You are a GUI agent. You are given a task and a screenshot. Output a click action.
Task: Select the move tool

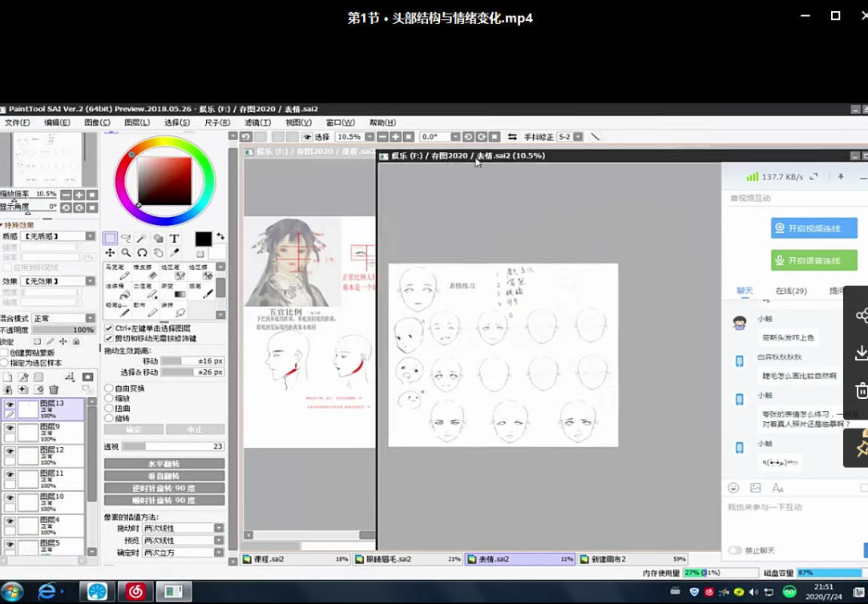click(110, 253)
